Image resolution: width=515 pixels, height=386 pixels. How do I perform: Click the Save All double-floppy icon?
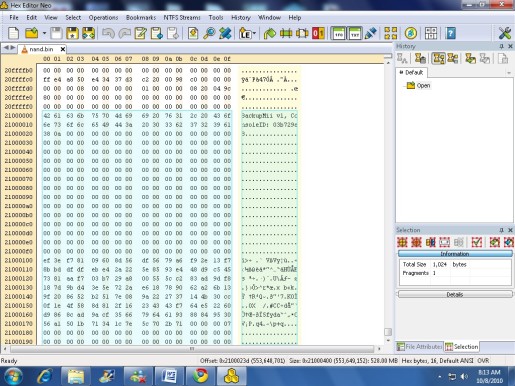[88, 33]
